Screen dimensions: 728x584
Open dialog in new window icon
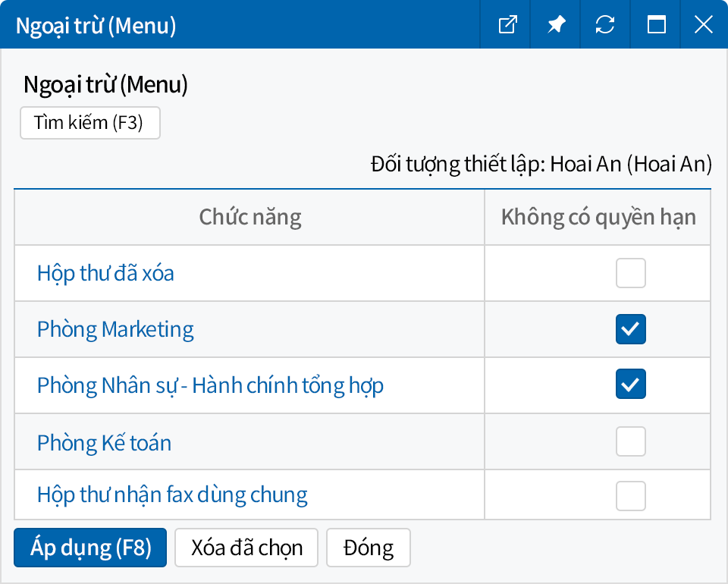[x=507, y=24]
